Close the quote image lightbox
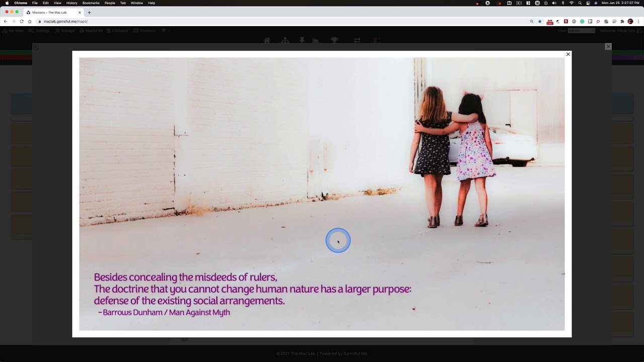This screenshot has height=362, width=644. pos(568,54)
